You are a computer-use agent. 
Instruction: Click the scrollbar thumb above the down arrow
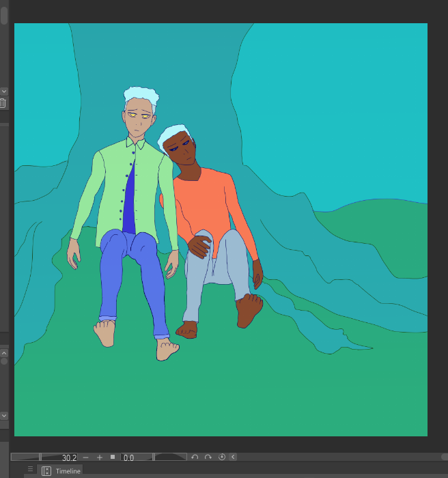tap(4, 15)
